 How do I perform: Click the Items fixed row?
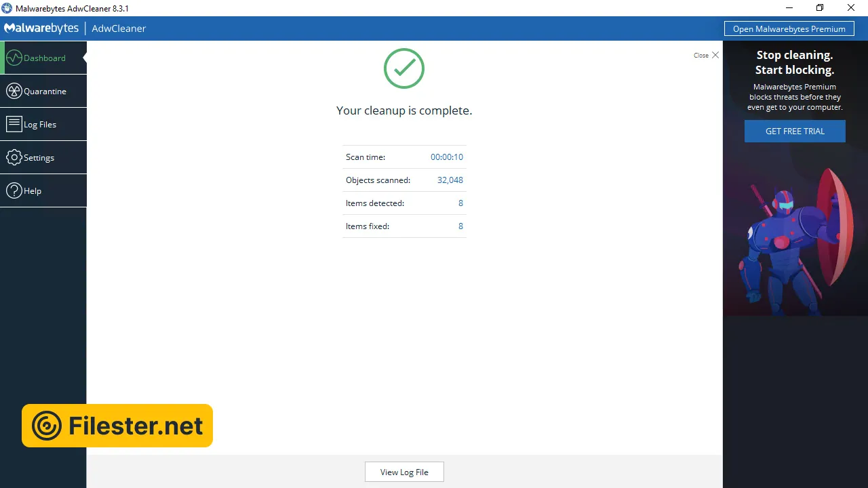point(404,226)
